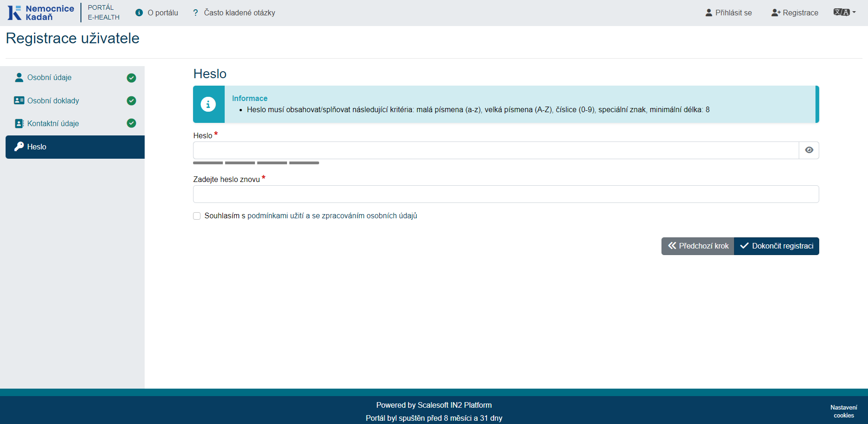Click the Informace heading text
Viewport: 868px width, 424px height.
250,99
